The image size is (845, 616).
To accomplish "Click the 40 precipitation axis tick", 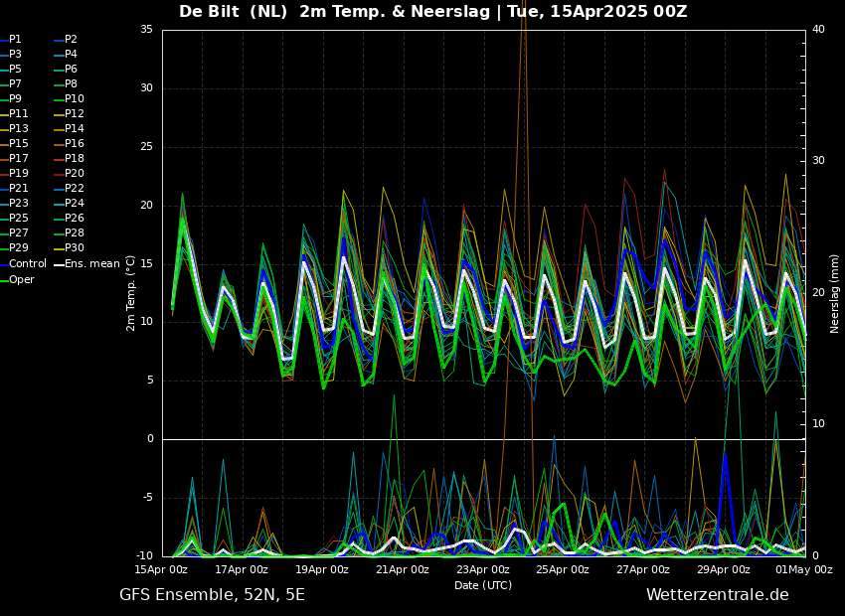I will click(x=818, y=30).
